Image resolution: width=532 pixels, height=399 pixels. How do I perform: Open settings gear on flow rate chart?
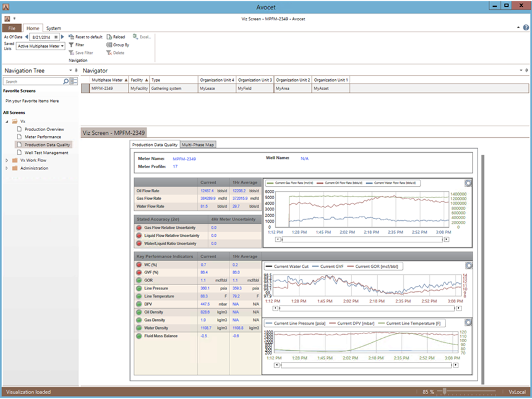tap(468, 183)
